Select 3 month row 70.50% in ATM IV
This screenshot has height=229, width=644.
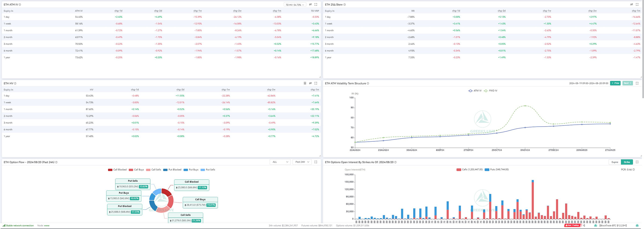(161, 44)
